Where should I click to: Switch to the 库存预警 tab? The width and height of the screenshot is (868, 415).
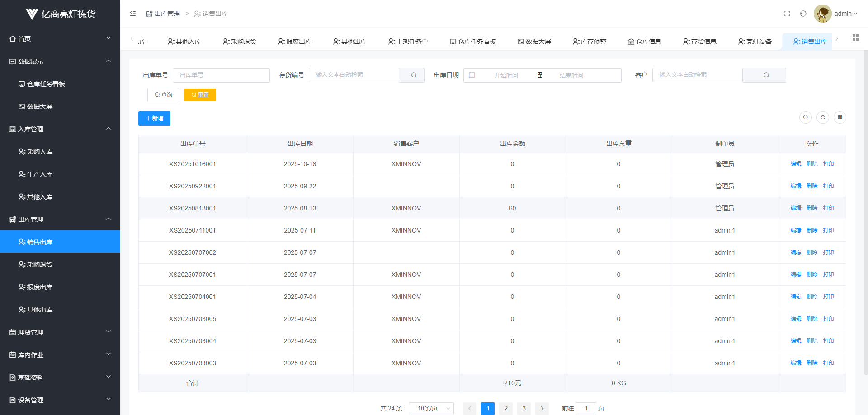click(589, 42)
